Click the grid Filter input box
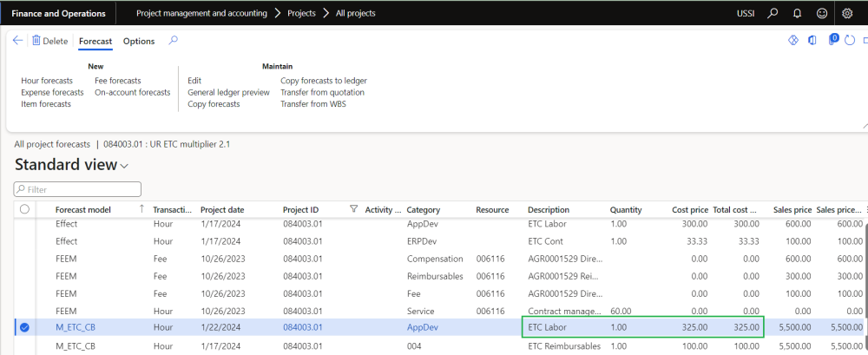The height and width of the screenshot is (355, 868). tap(78, 188)
